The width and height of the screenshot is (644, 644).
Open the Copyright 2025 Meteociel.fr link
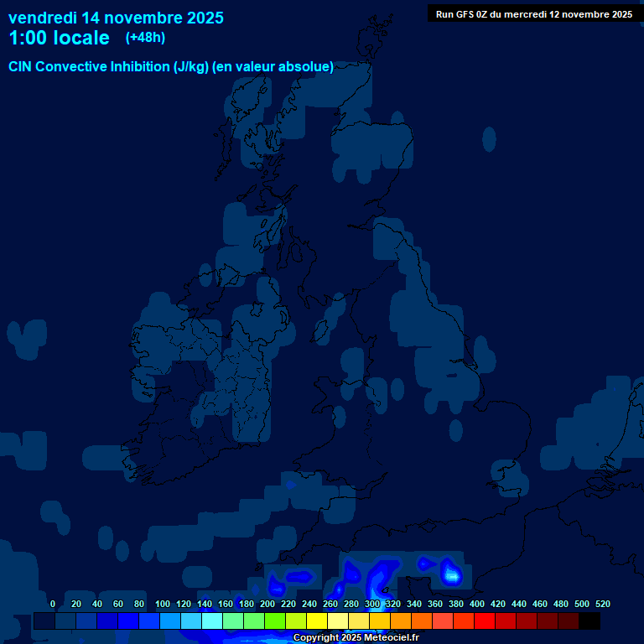point(356,638)
